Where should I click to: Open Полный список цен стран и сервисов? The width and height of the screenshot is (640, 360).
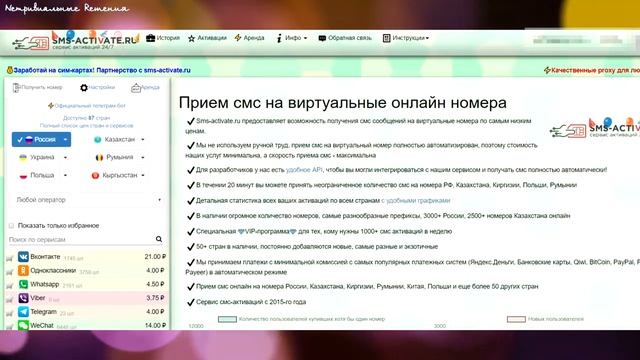pos(87,126)
